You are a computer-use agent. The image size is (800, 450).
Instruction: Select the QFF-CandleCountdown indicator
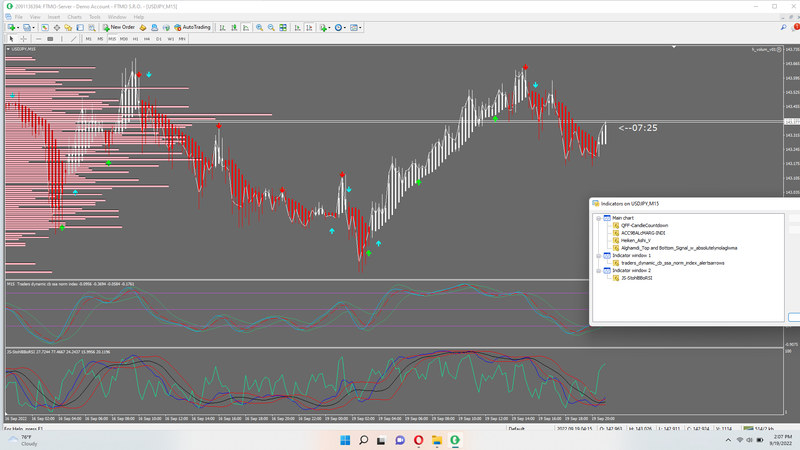644,226
